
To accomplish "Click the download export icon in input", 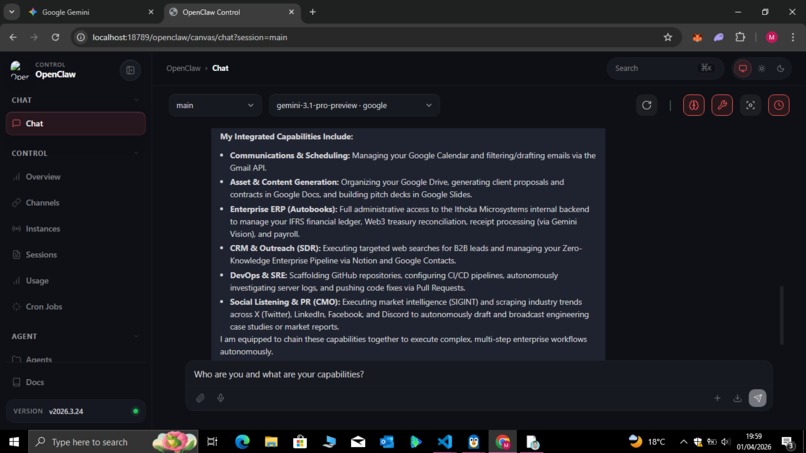I will tap(737, 398).
